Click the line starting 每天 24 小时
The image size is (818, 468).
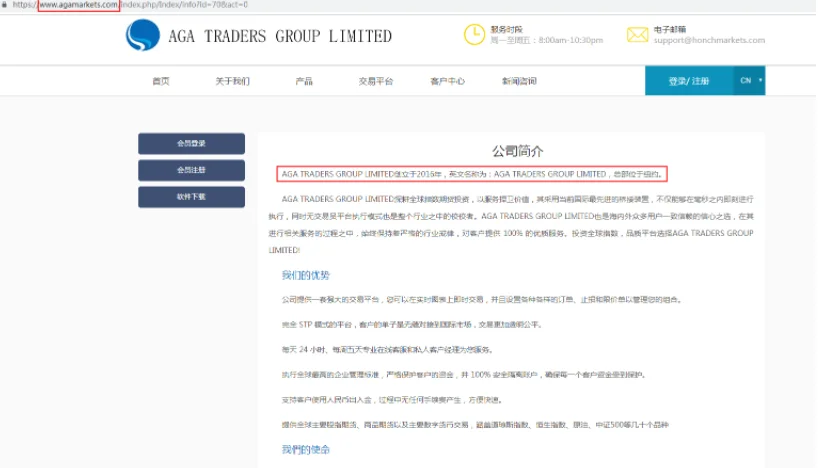pos(388,350)
